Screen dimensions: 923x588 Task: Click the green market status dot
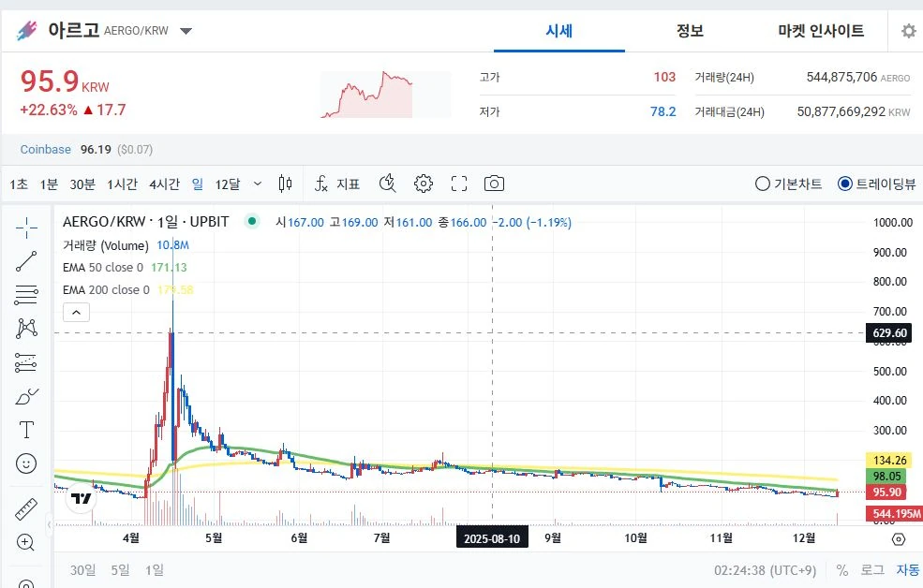252,222
